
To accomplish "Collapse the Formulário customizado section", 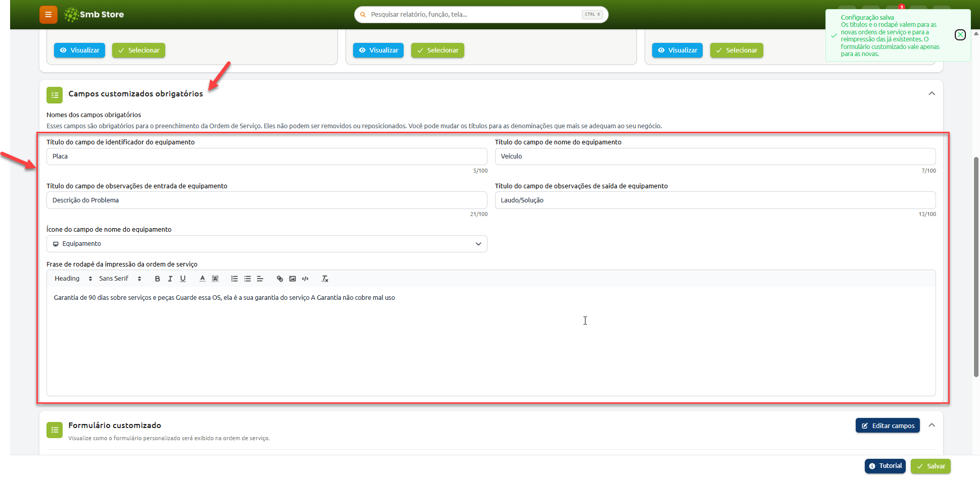I will (x=932, y=425).
